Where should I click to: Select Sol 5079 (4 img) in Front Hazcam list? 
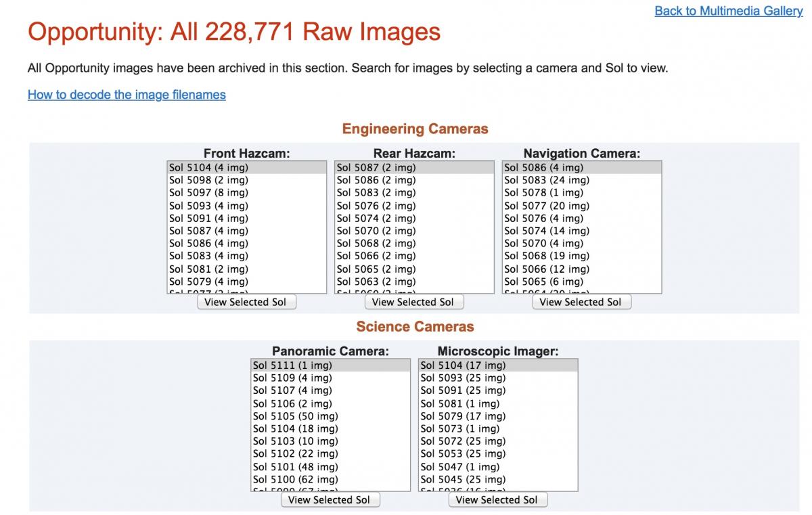(246, 282)
